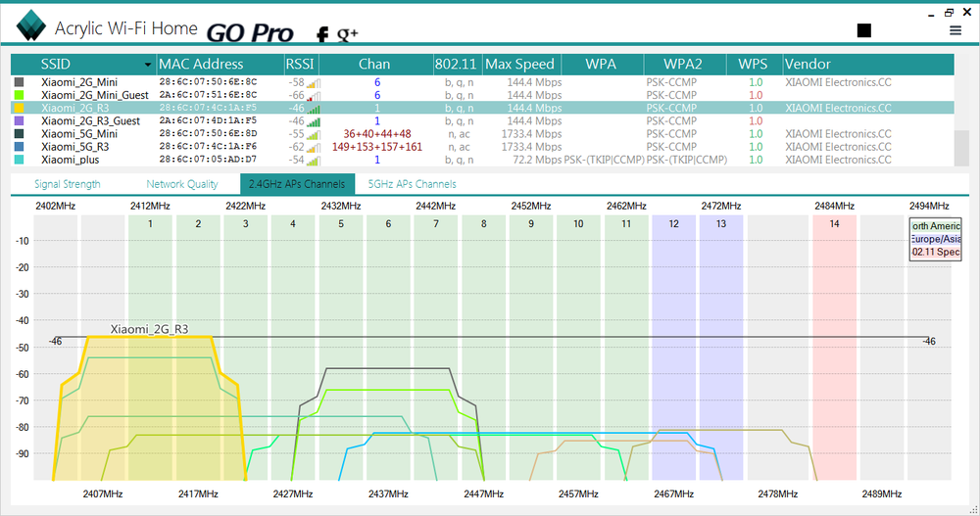Open the Facebook page icon
This screenshot has width=980, height=516.
click(x=321, y=34)
